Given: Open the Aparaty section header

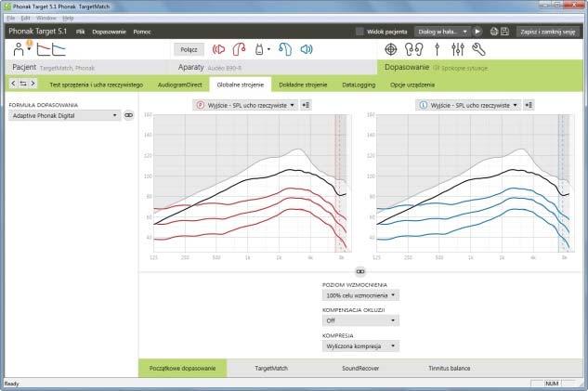Looking at the screenshot, I should 274,68.
